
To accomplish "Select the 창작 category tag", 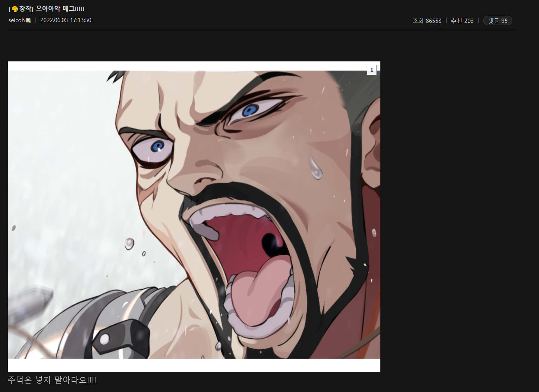I will coord(25,9).
